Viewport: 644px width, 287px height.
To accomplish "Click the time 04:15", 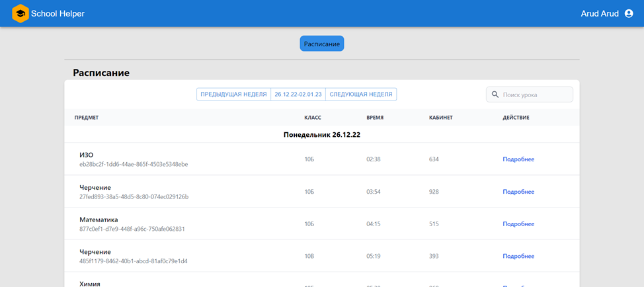I will (x=374, y=224).
